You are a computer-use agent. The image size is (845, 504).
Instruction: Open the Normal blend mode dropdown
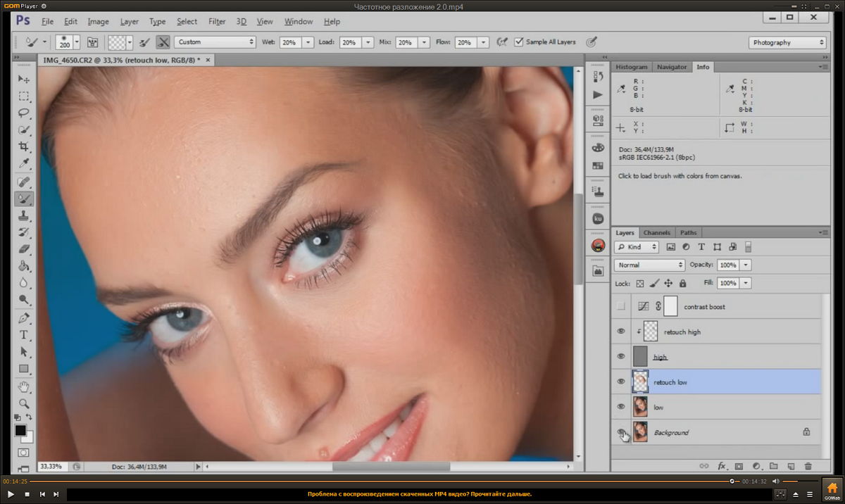tap(649, 265)
